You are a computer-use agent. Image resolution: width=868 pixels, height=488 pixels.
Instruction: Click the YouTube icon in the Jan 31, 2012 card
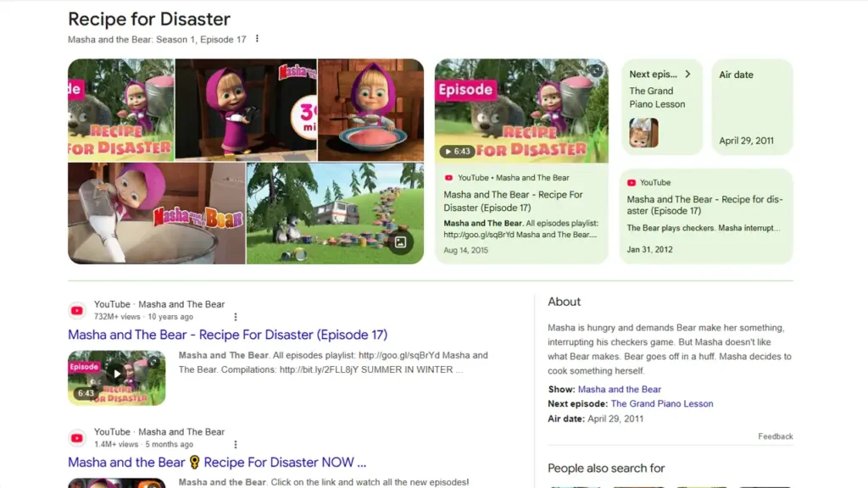tap(631, 183)
